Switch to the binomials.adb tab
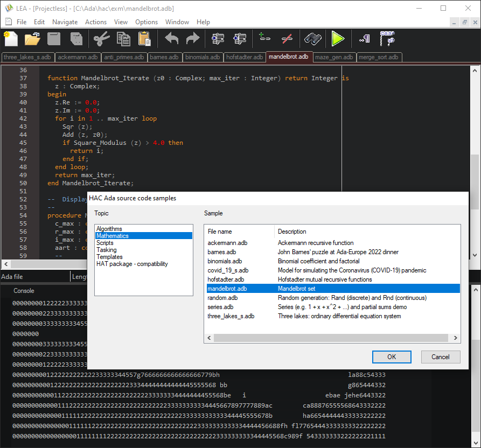481x448 pixels. click(x=203, y=57)
